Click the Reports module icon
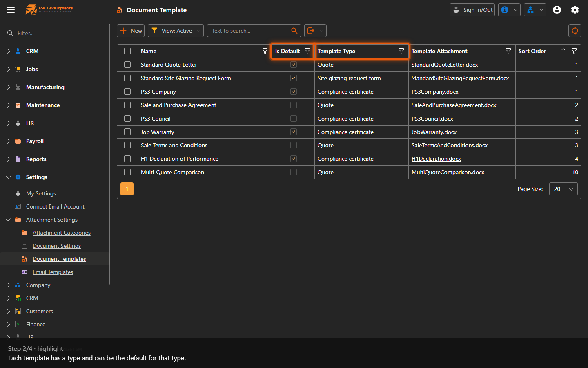Image resolution: width=588 pixels, height=368 pixels. (x=18, y=159)
